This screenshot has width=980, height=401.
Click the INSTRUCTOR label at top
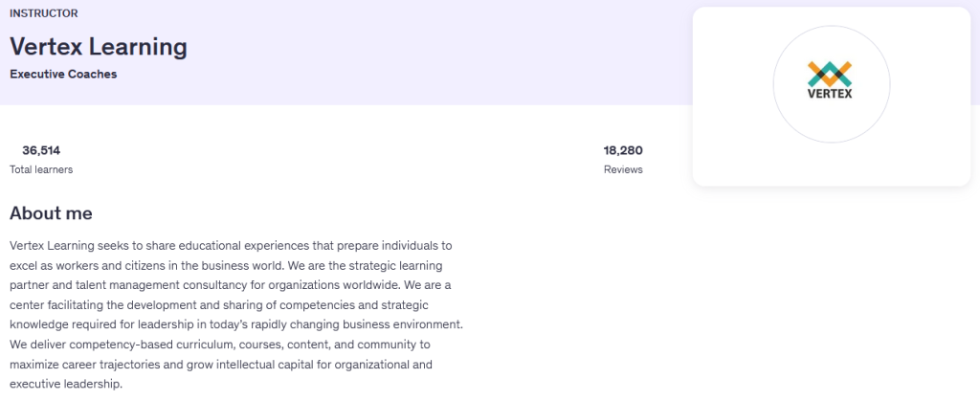[44, 13]
